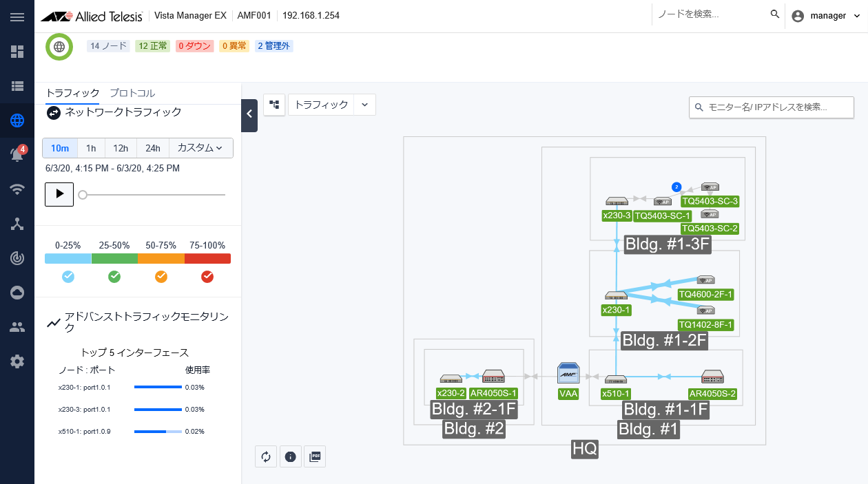Viewport: 868px width, 484px height.
Task: Open the wireless Wi-Fi icon in sidebar
Action: pos(17,189)
